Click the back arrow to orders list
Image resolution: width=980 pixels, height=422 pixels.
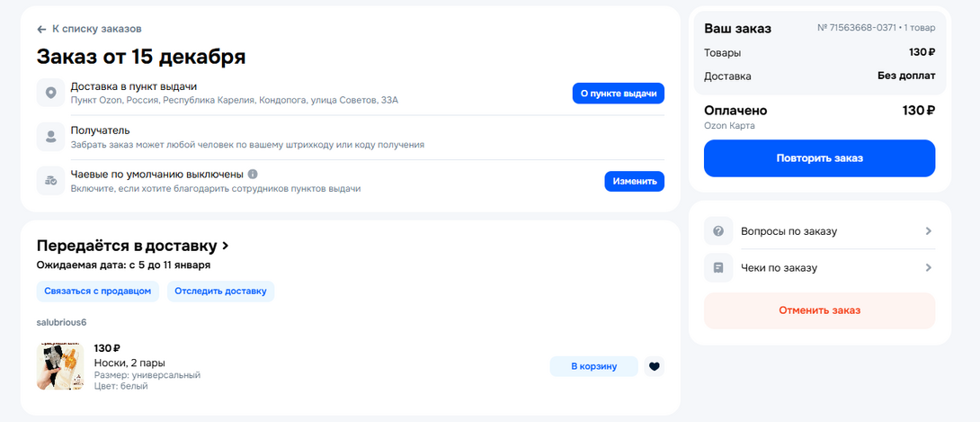[x=41, y=30]
